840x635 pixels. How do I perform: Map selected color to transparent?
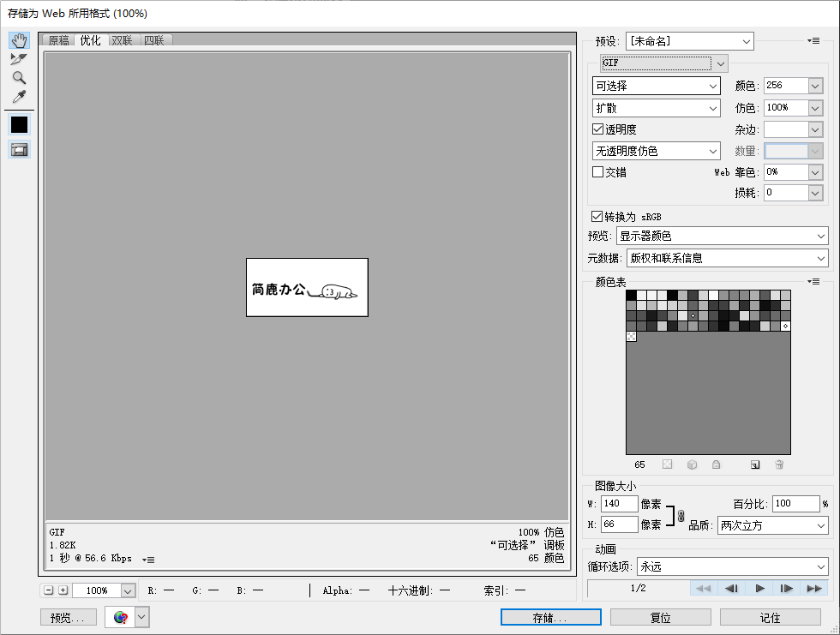tap(667, 464)
